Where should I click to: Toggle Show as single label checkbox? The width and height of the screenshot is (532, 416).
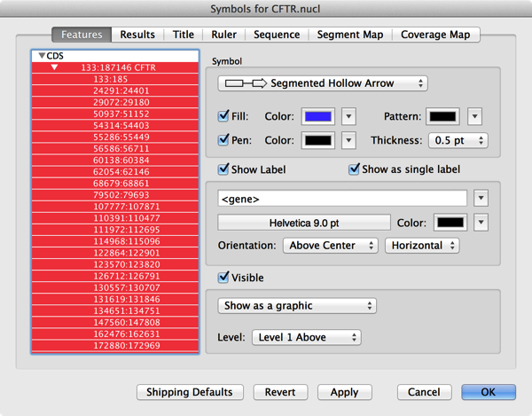tap(355, 169)
